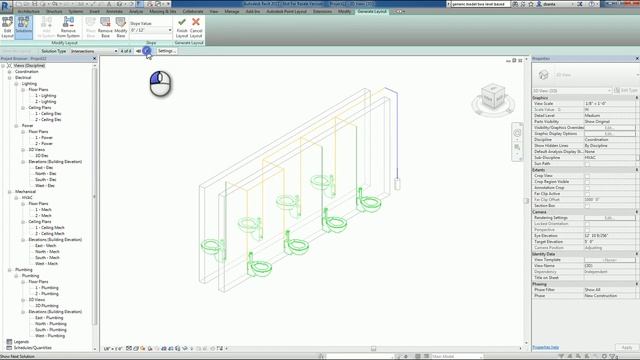Switch to Generate Layout tab
Image resolution: width=640 pixels, height=360 pixels.
(x=372, y=11)
